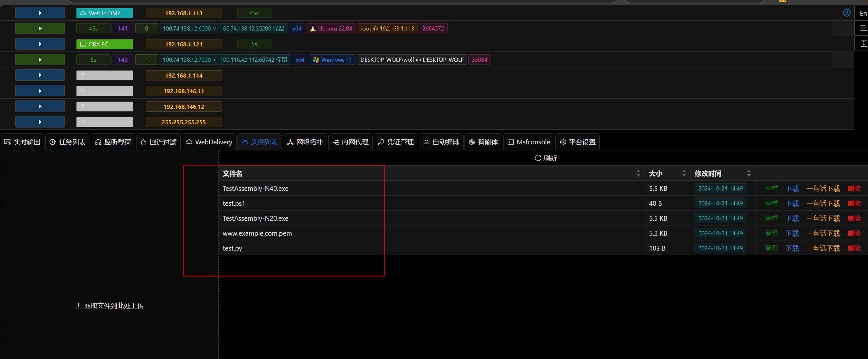Viewport: 868px width, 359px height.
Task: Click the 192.168.146.11 IP address tag
Action: pyautogui.click(x=184, y=91)
